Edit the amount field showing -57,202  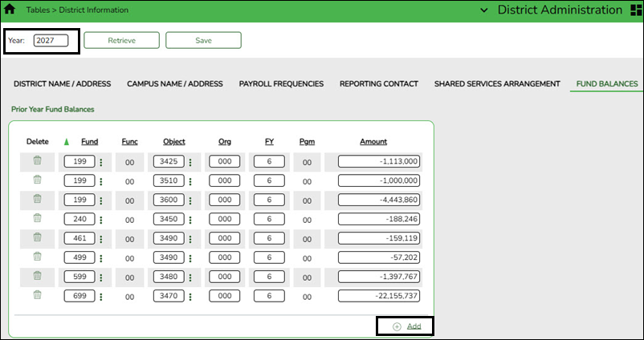[x=379, y=257]
